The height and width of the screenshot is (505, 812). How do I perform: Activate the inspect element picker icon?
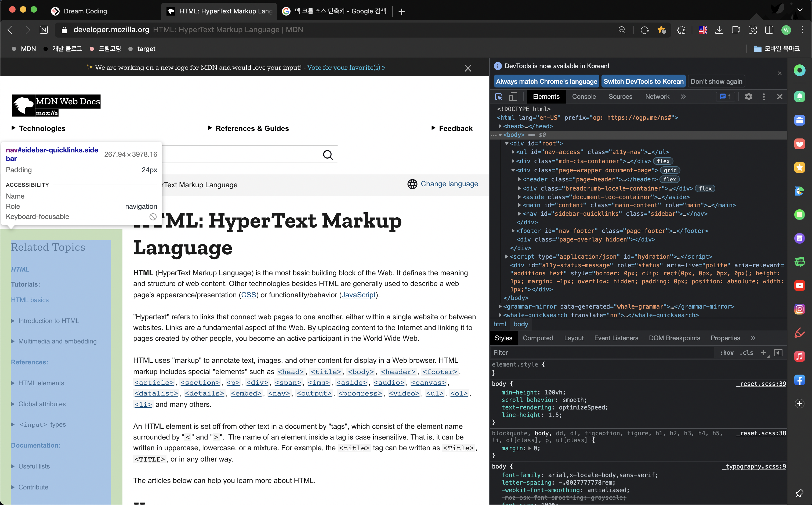499,97
